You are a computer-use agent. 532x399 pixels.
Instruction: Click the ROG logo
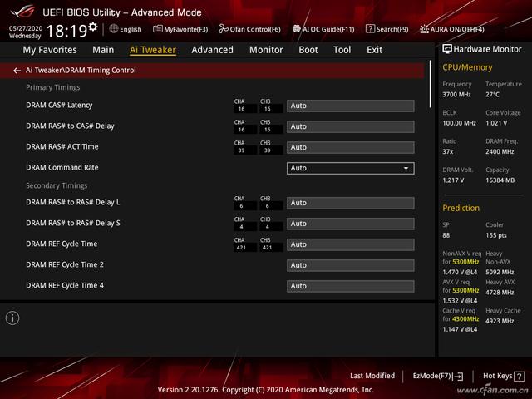(x=22, y=12)
